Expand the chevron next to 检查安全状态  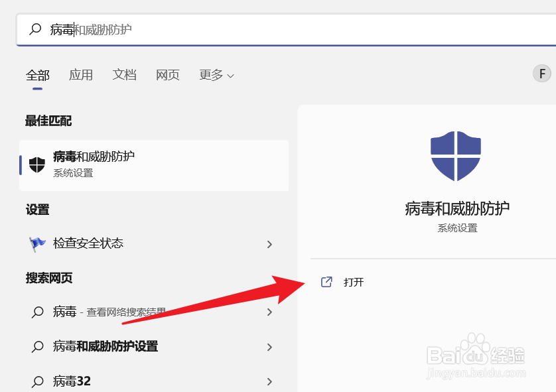pos(270,243)
